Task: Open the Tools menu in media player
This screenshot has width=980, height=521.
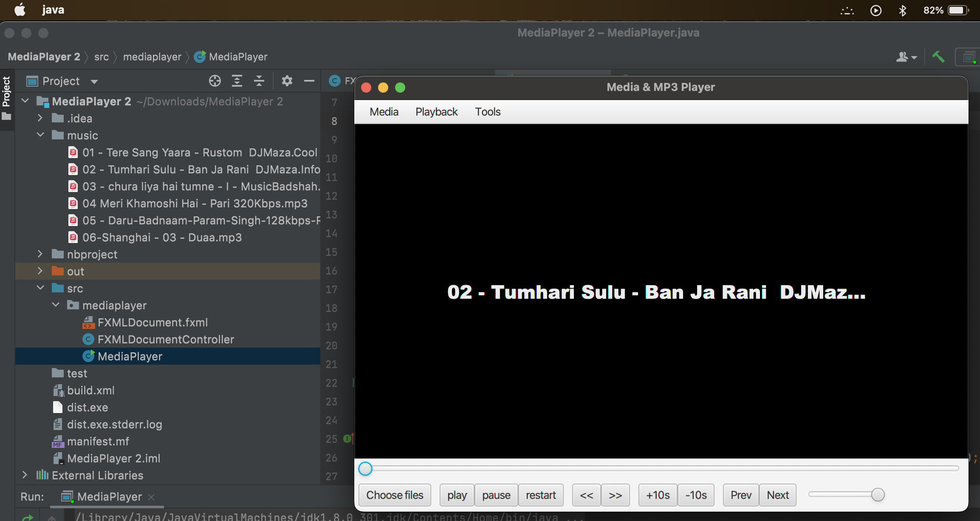Action: [487, 111]
